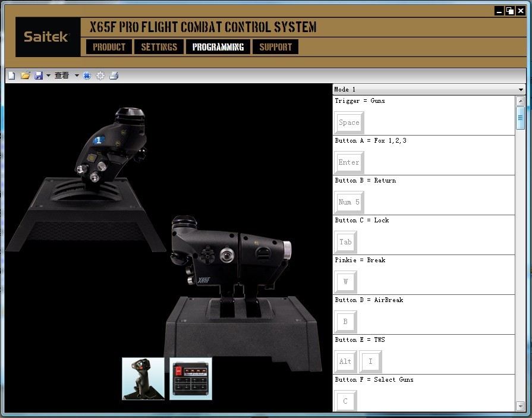Expand the dropdown arrow right of 查看
Viewport: 532px width, 418px height.
(77, 76)
